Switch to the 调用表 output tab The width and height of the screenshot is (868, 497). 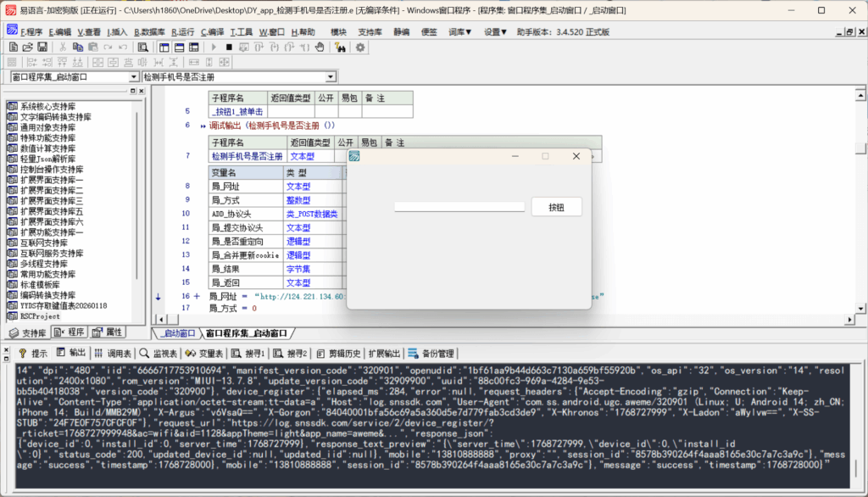[x=112, y=353]
